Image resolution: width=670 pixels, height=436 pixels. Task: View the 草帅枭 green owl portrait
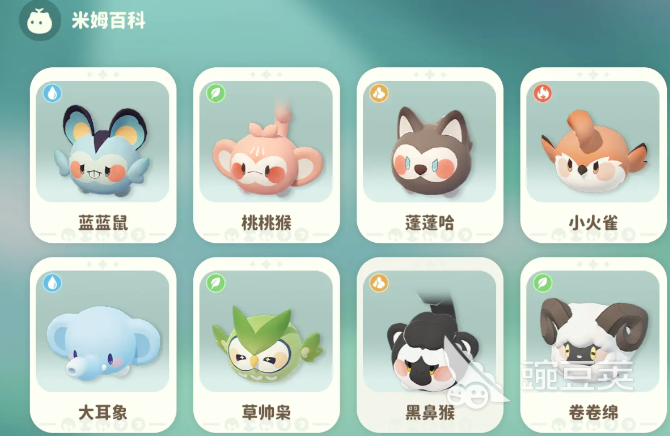click(x=266, y=331)
